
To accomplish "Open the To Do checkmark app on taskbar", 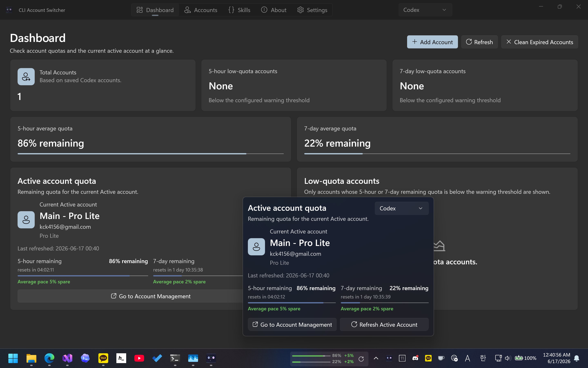I will [x=157, y=358].
